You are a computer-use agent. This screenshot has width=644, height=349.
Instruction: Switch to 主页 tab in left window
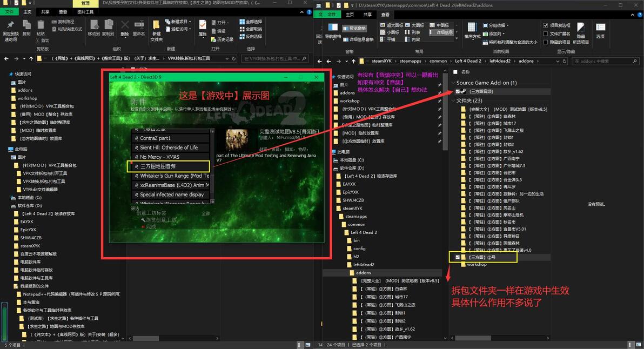pyautogui.click(x=28, y=12)
